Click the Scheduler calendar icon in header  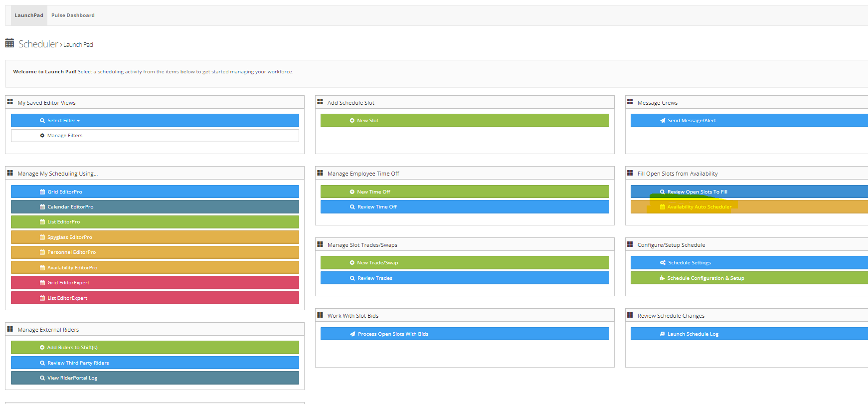pos(9,43)
